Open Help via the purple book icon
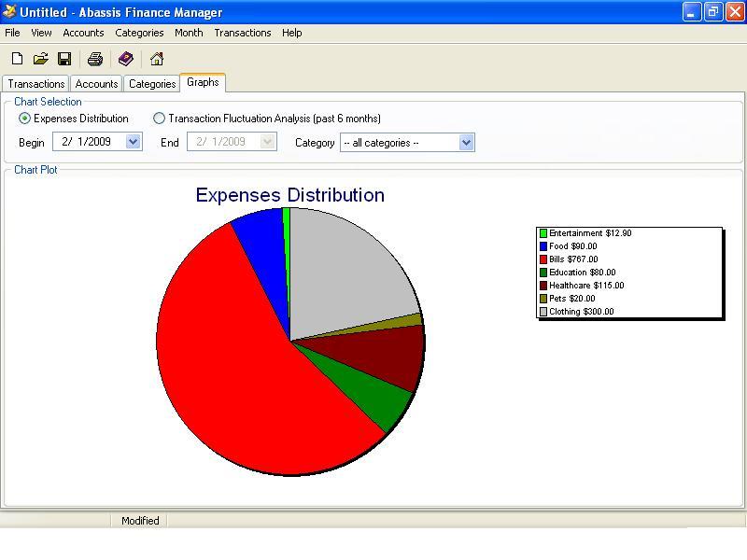Image resolution: width=747 pixels, height=560 pixels. pos(126,58)
